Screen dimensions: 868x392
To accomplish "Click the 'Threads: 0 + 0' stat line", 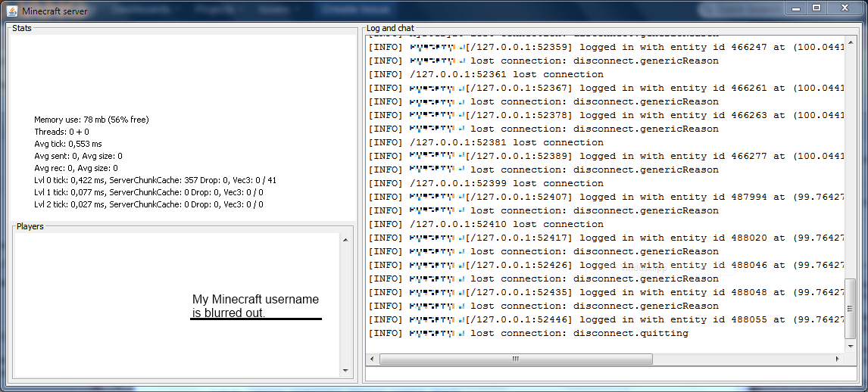I will 61,132.
